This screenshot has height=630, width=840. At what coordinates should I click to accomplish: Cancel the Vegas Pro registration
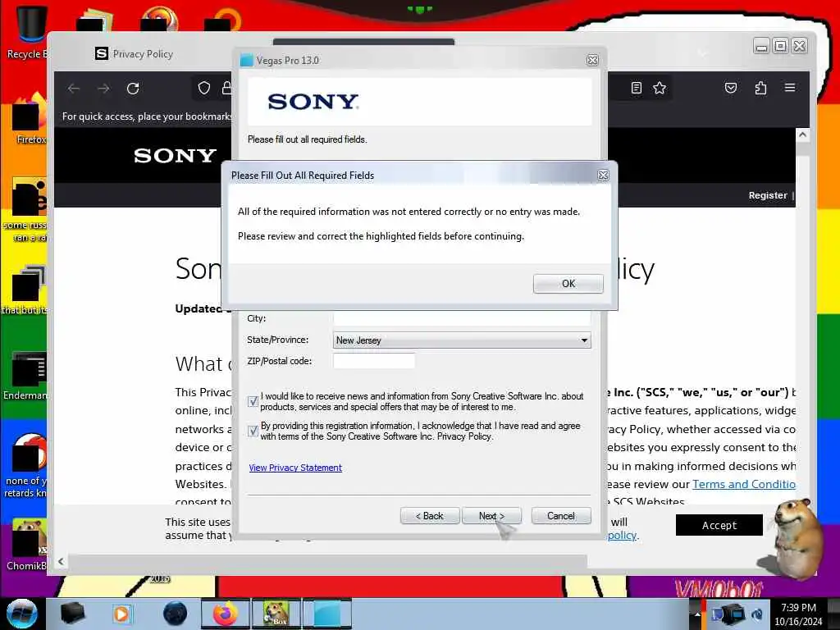point(561,516)
